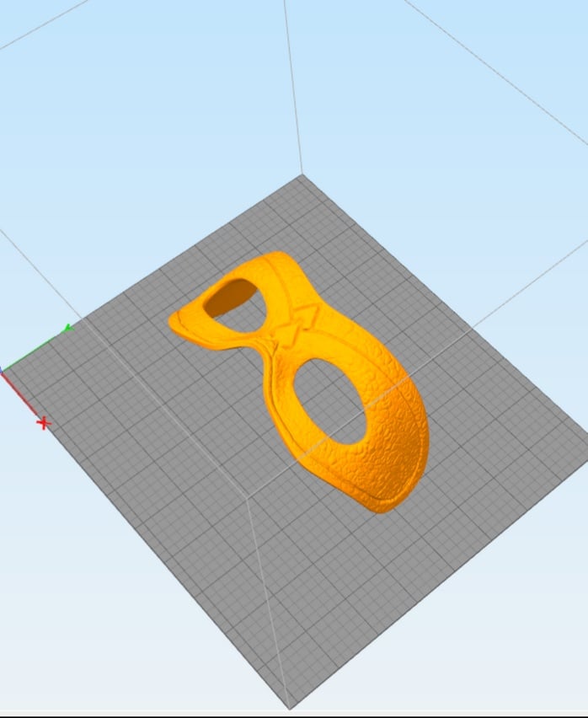Image resolution: width=588 pixels, height=718 pixels.
Task: Click the green Y axis arrow
Action: point(67,328)
